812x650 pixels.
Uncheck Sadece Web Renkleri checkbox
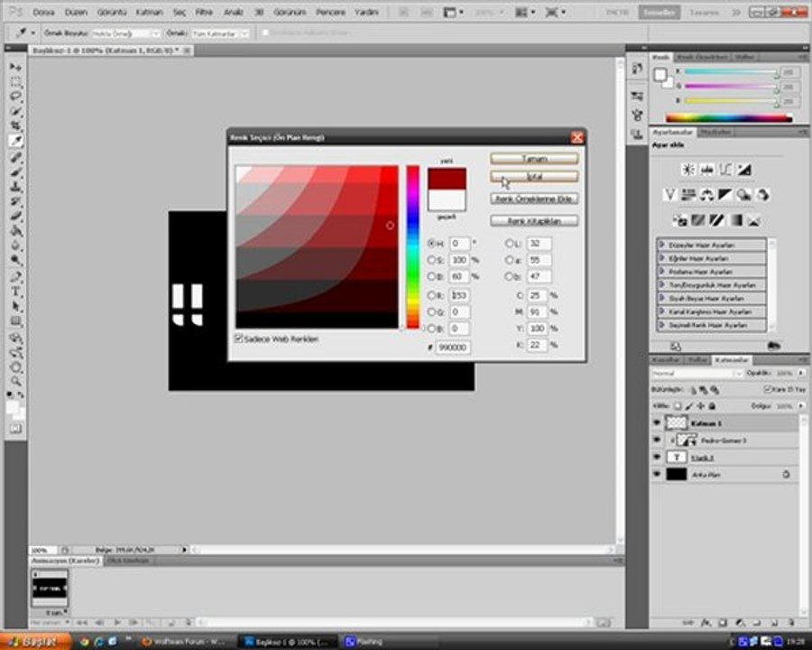[x=239, y=339]
